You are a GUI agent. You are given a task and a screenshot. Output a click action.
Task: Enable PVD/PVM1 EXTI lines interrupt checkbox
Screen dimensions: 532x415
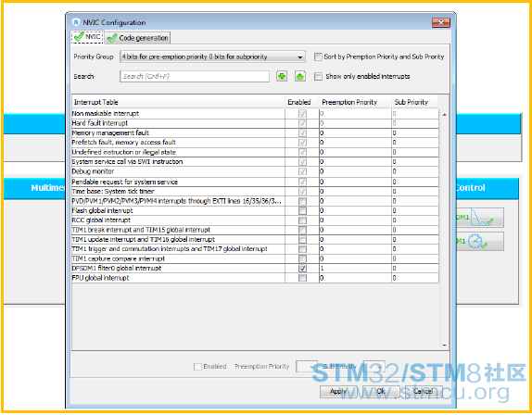click(x=302, y=201)
